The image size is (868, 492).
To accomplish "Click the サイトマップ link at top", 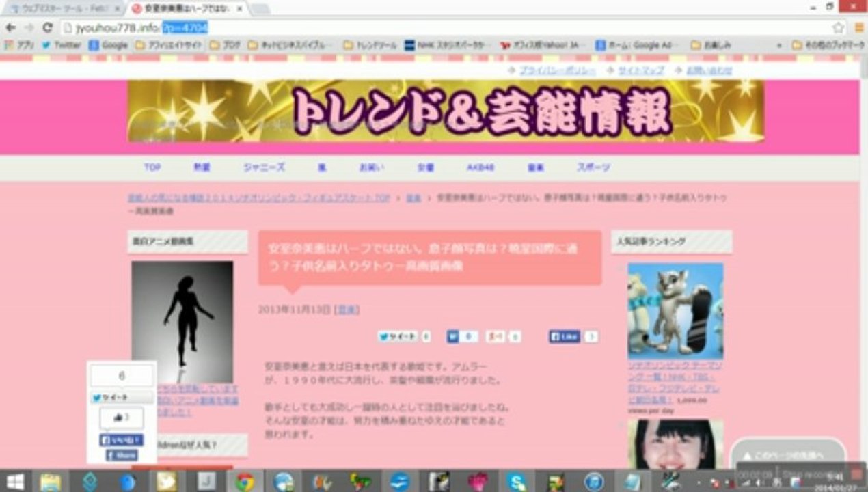I will point(640,70).
